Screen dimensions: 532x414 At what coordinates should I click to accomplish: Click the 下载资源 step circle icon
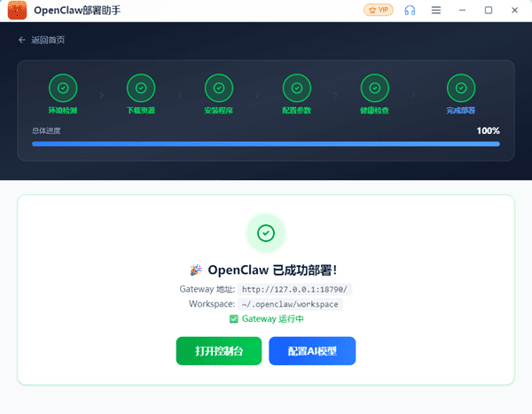coord(140,88)
